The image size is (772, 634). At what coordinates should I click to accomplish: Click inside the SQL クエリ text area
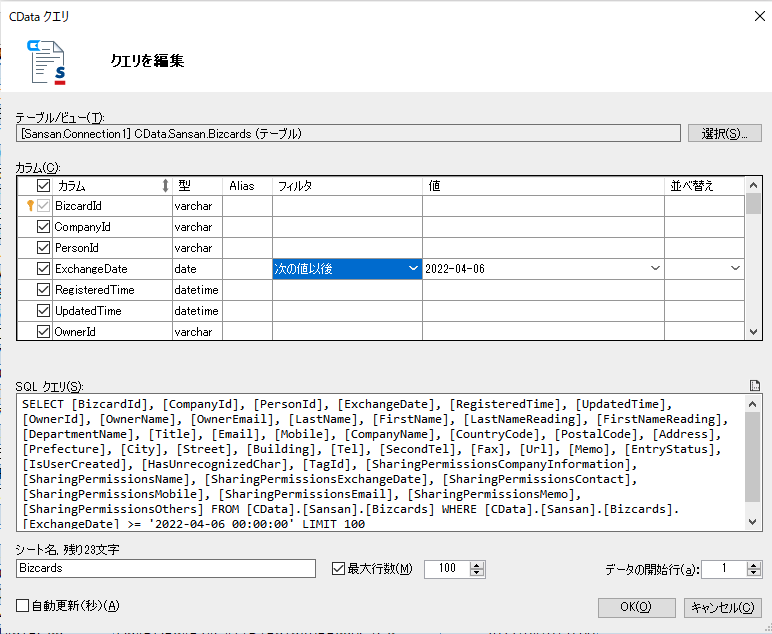(x=381, y=463)
